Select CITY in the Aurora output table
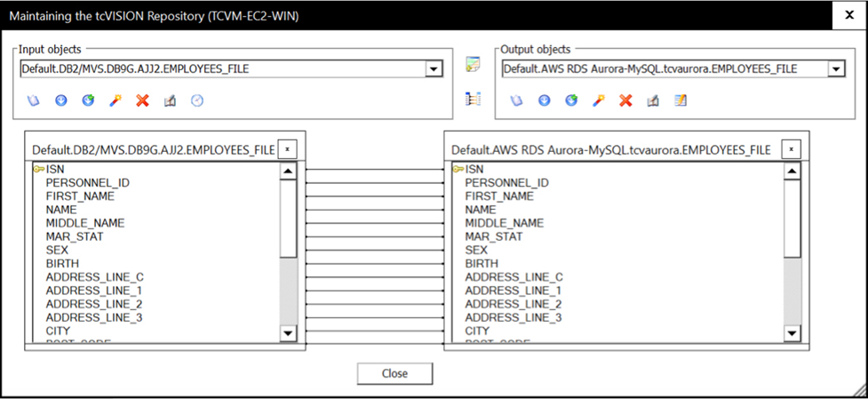This screenshot has width=868, height=399. [477, 331]
